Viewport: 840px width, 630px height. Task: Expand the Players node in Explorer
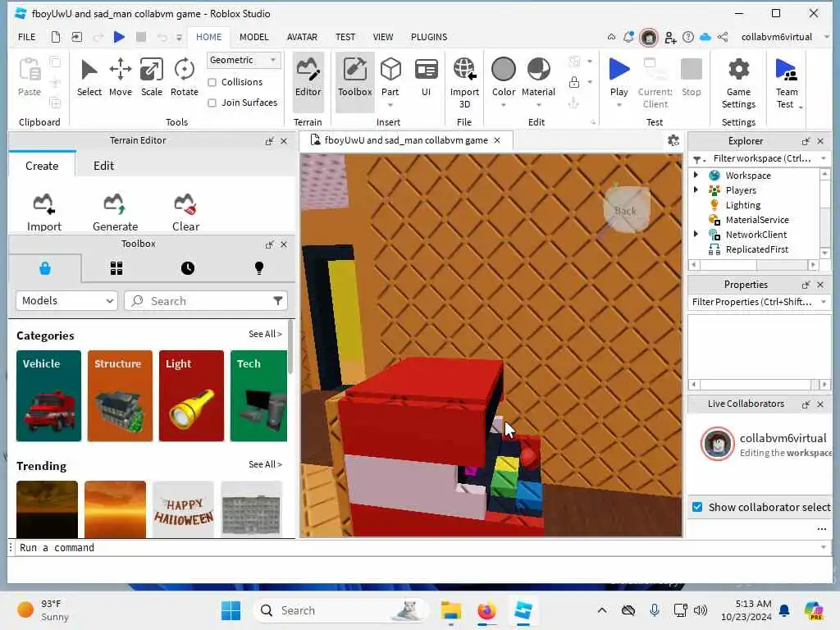click(x=696, y=189)
